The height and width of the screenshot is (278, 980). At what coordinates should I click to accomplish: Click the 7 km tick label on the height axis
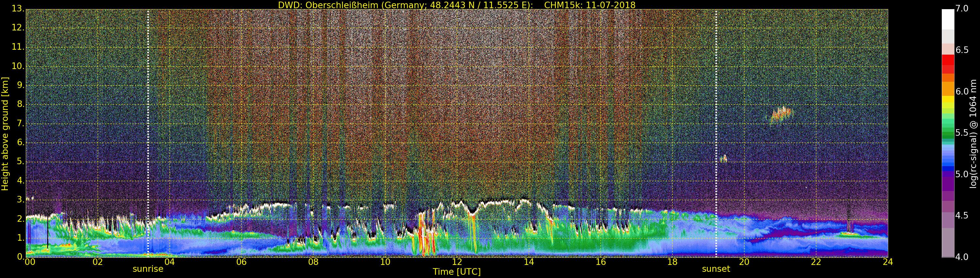click(x=21, y=123)
